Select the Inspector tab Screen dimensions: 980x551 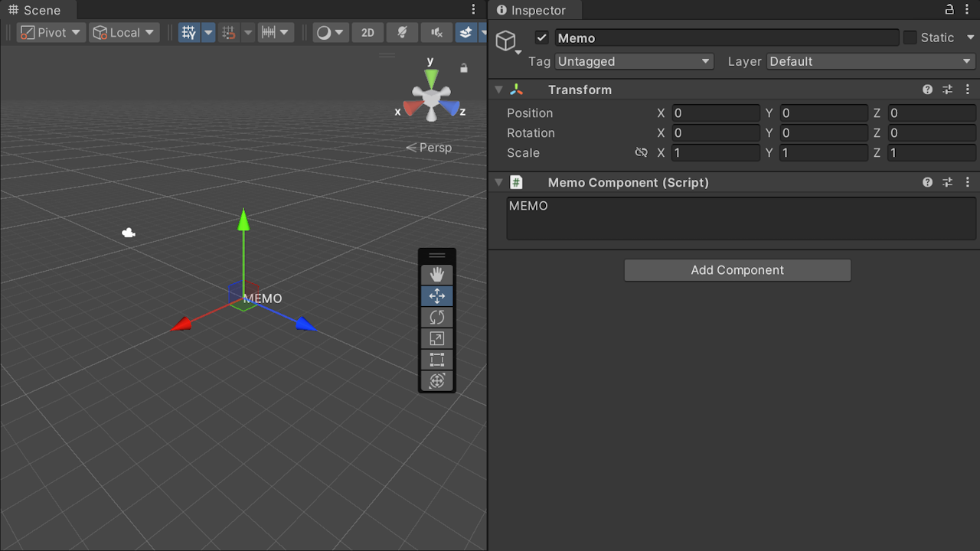[534, 10]
